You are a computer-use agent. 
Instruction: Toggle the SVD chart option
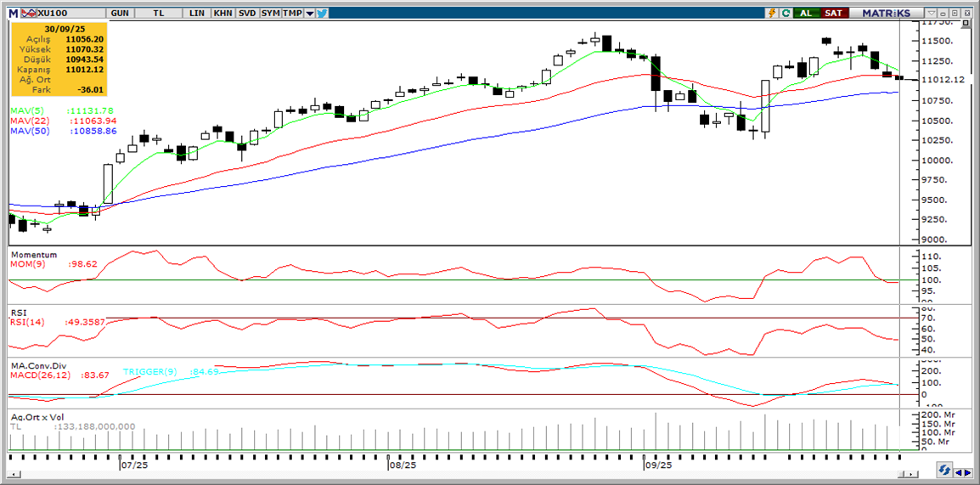[x=247, y=13]
